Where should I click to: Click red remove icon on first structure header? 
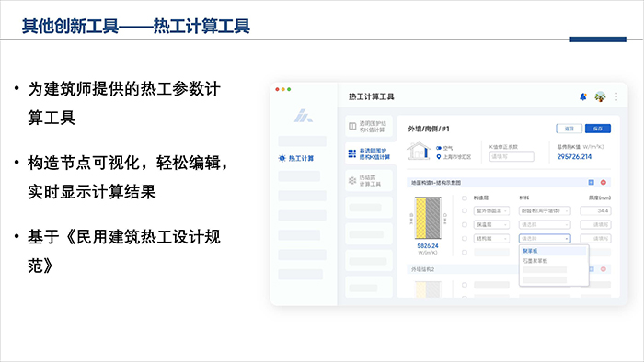[x=604, y=183]
